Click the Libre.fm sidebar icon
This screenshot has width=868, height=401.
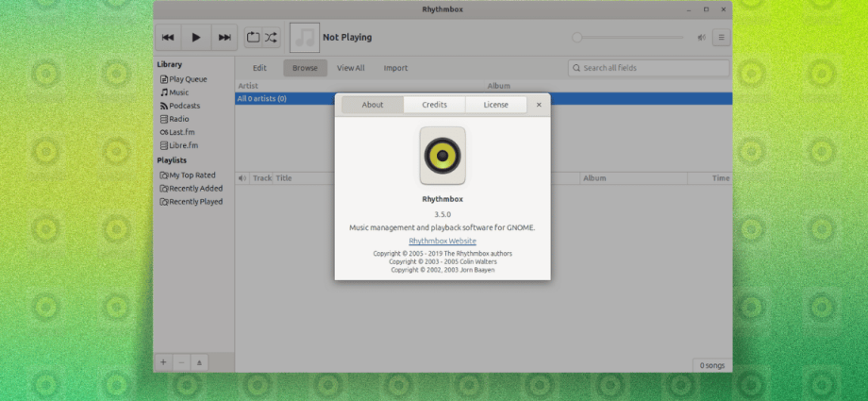point(164,145)
